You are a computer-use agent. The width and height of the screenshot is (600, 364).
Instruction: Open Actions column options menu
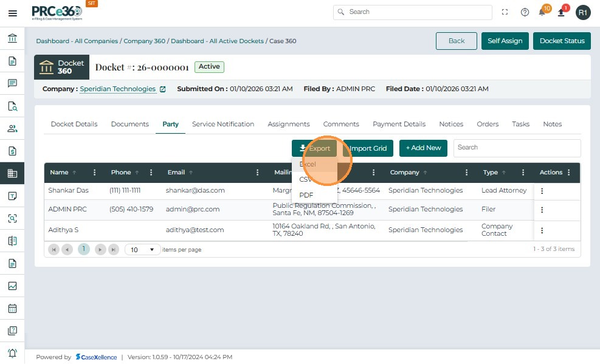pyautogui.click(x=569, y=173)
